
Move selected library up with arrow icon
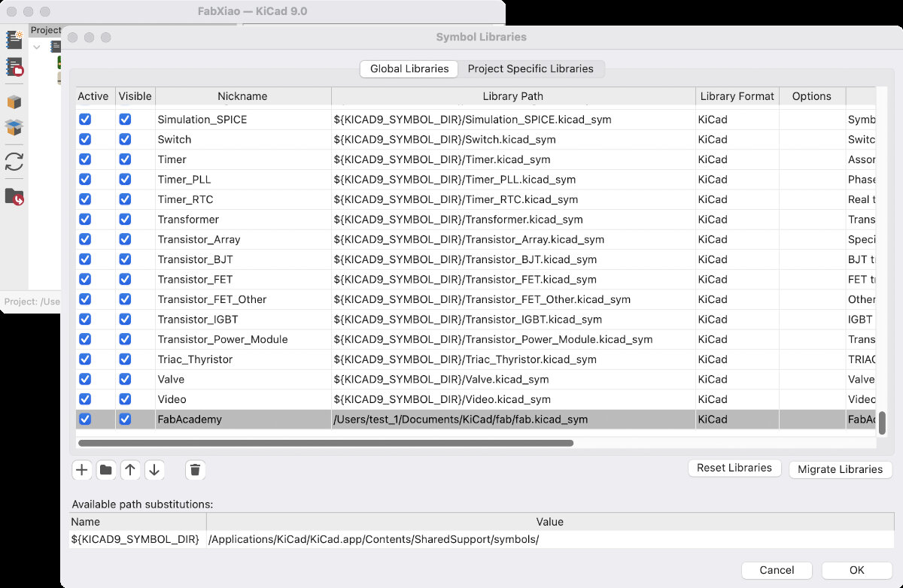[130, 470]
